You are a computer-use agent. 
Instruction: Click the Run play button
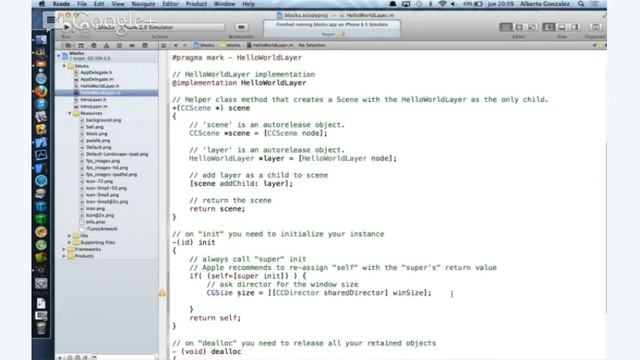pos(67,27)
